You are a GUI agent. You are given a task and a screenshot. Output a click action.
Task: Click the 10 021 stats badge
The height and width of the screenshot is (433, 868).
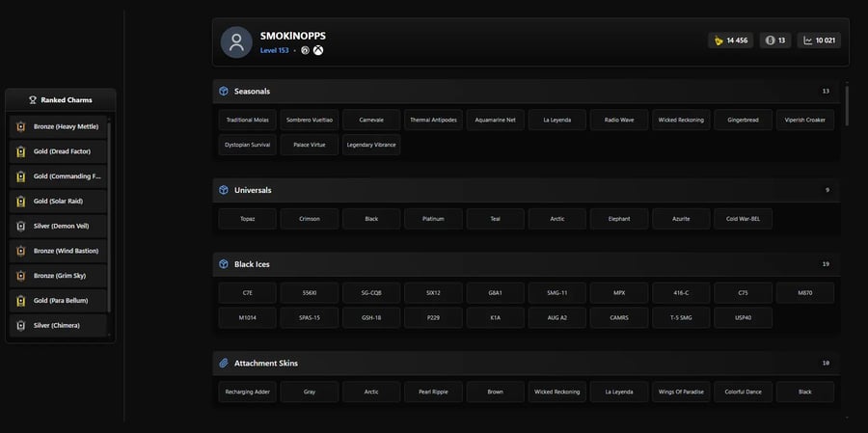click(819, 41)
